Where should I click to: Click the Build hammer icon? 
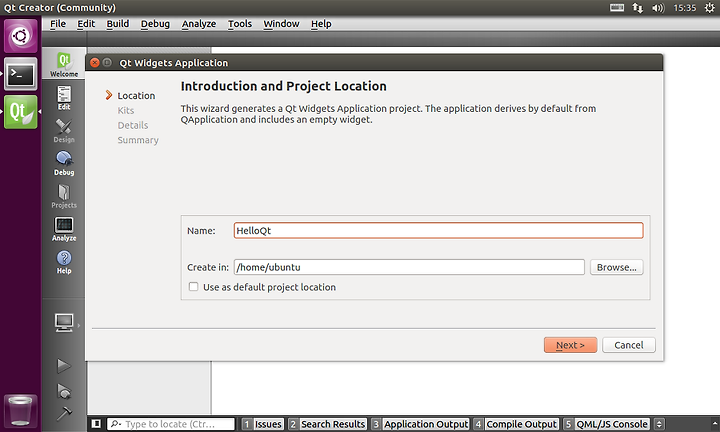[64, 413]
